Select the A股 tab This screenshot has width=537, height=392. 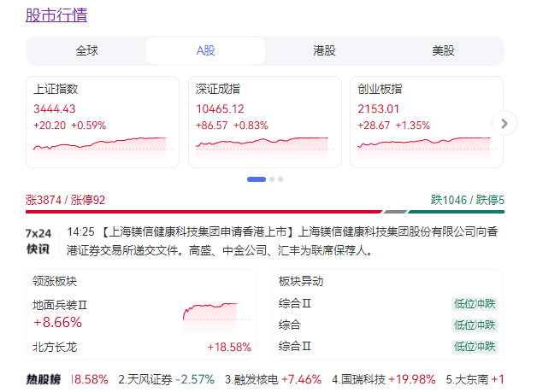click(x=206, y=50)
